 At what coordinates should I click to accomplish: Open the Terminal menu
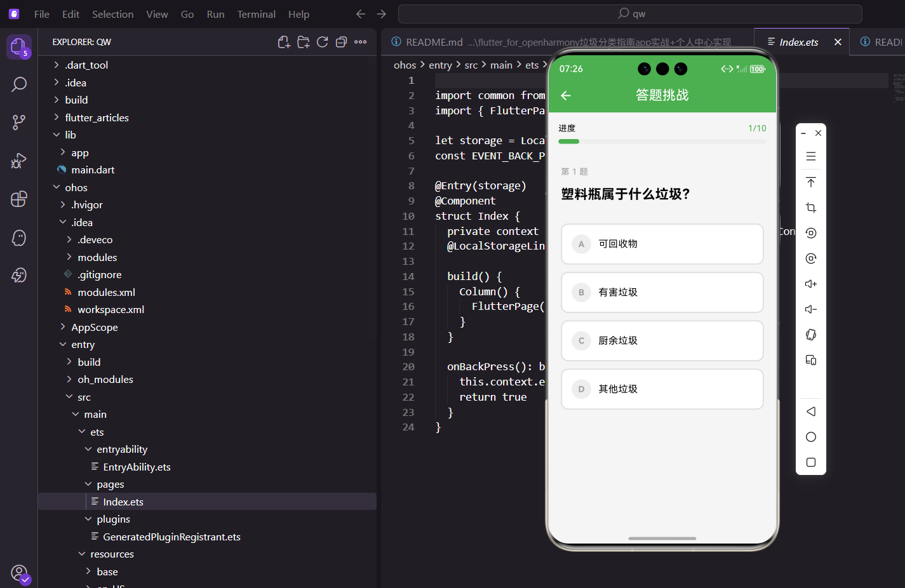tap(256, 13)
